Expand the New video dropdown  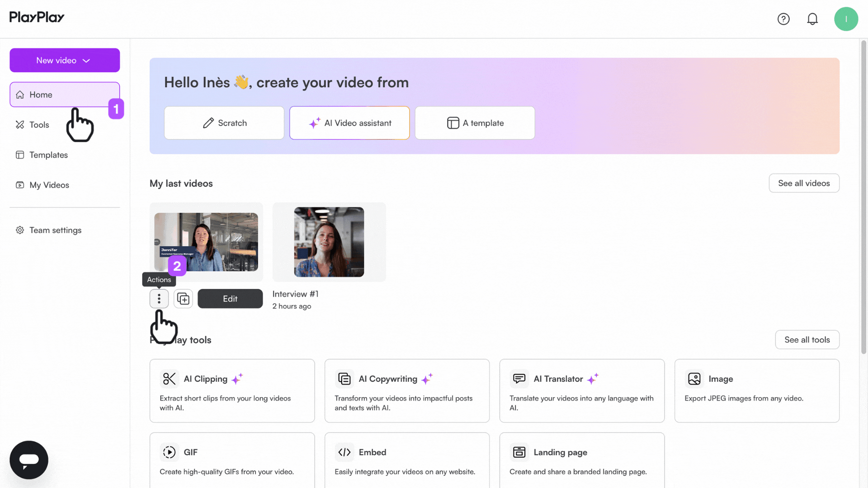(x=65, y=60)
